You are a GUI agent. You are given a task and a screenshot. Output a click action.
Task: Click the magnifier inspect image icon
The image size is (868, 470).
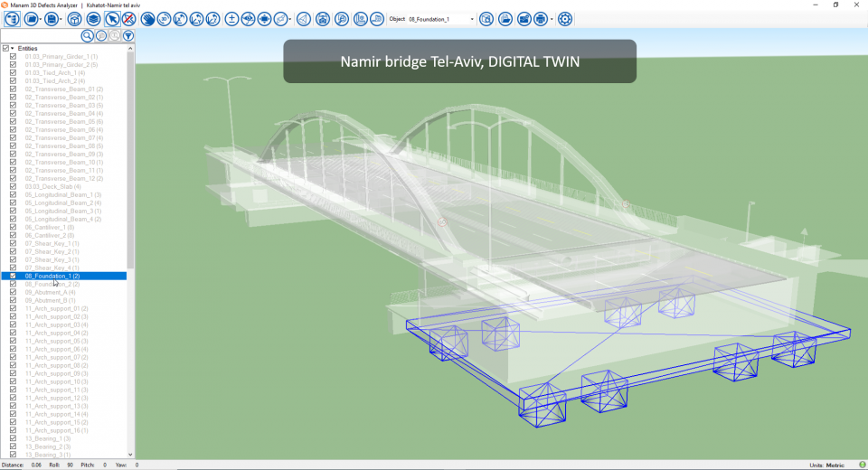(x=342, y=19)
